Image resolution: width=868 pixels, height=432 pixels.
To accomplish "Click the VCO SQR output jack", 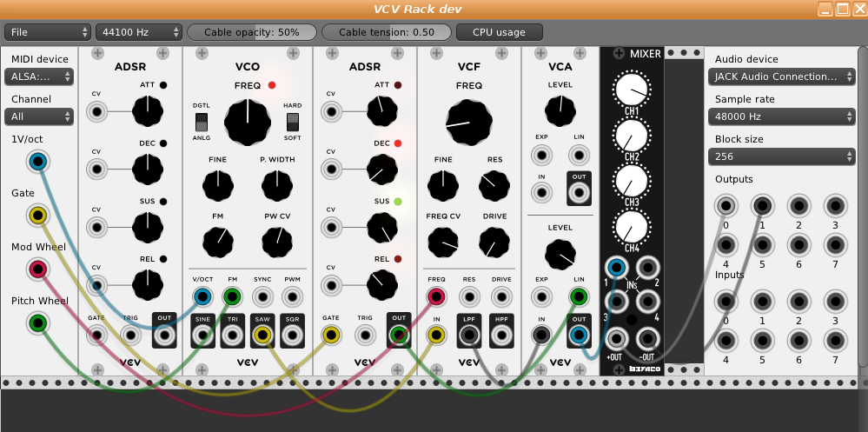I will [292, 335].
